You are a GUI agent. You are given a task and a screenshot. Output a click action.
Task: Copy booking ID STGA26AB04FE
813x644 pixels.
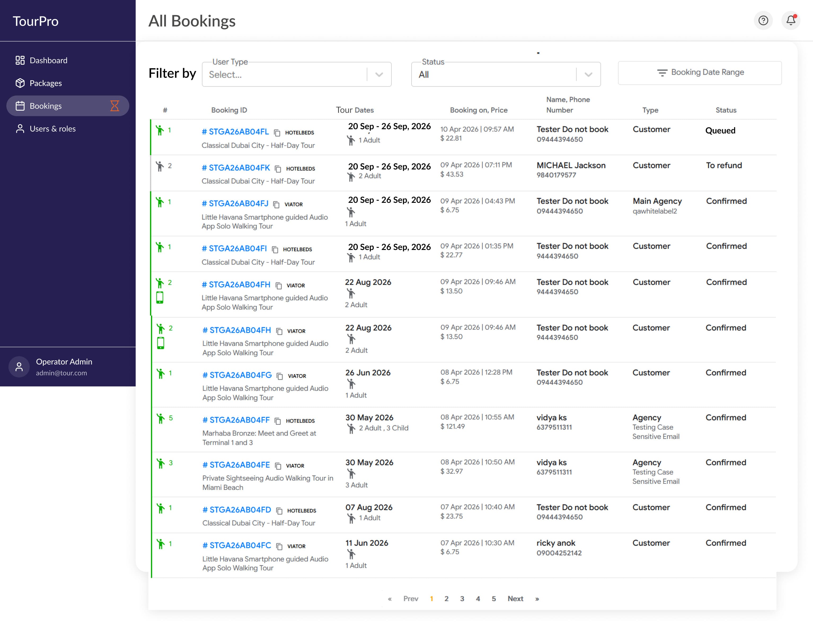click(278, 466)
